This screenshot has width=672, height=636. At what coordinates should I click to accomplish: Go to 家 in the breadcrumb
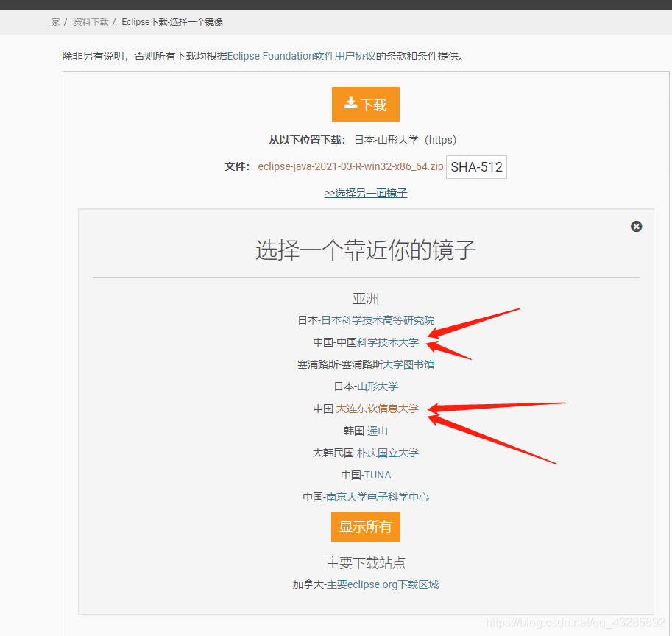[x=55, y=22]
